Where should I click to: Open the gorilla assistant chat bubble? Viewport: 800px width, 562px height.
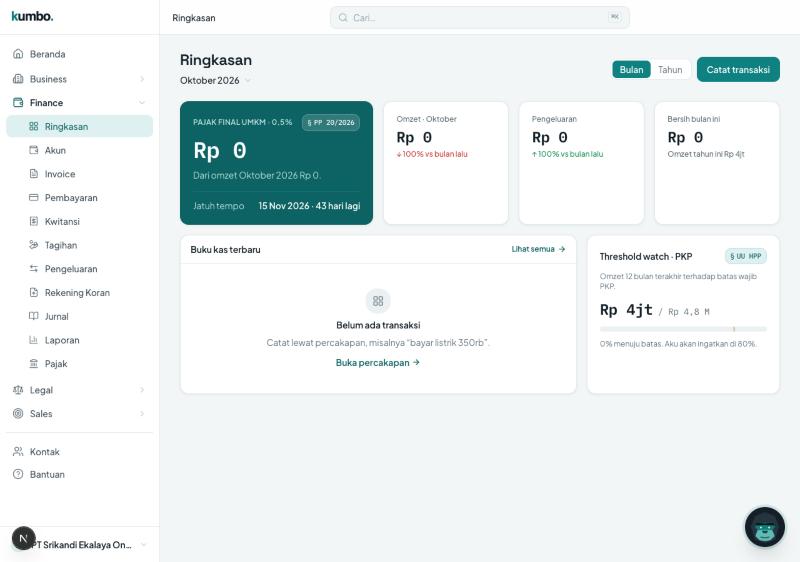pyautogui.click(x=764, y=527)
